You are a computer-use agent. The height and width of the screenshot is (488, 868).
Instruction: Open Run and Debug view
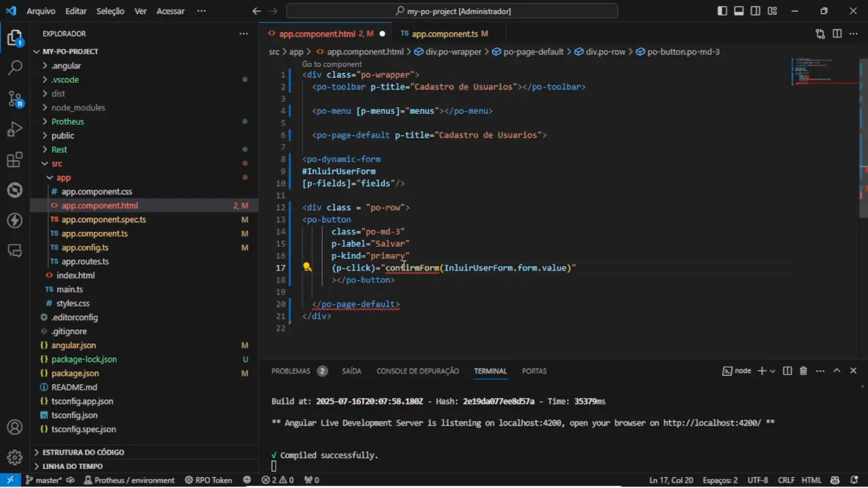pyautogui.click(x=15, y=129)
